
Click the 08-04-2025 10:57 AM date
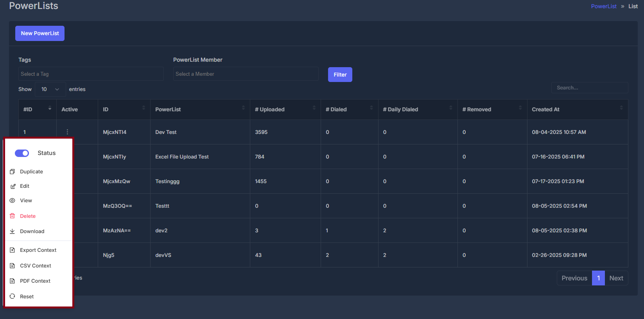559,132
